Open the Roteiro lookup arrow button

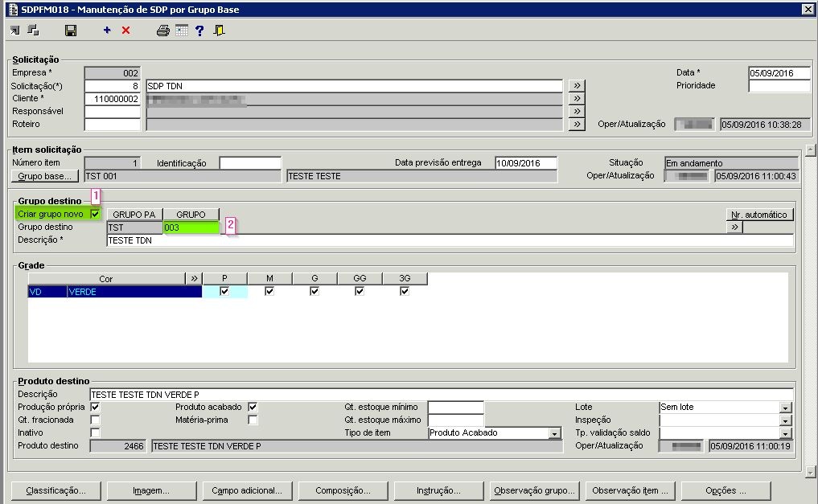point(577,124)
